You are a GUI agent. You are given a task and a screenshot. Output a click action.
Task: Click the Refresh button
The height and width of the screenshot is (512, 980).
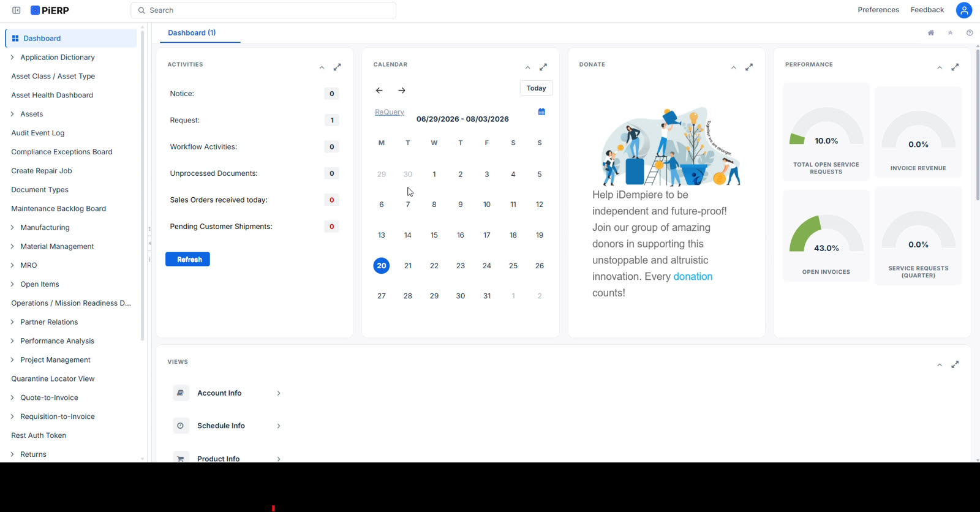187,259
